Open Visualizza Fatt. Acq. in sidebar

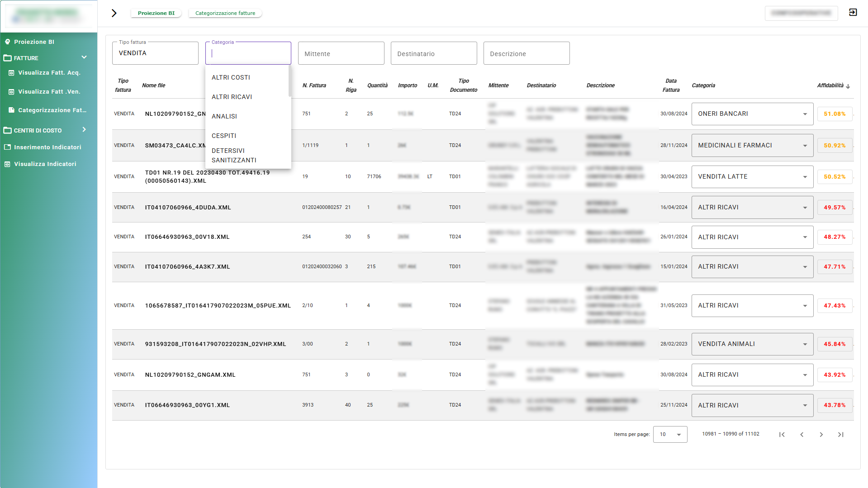tap(49, 73)
